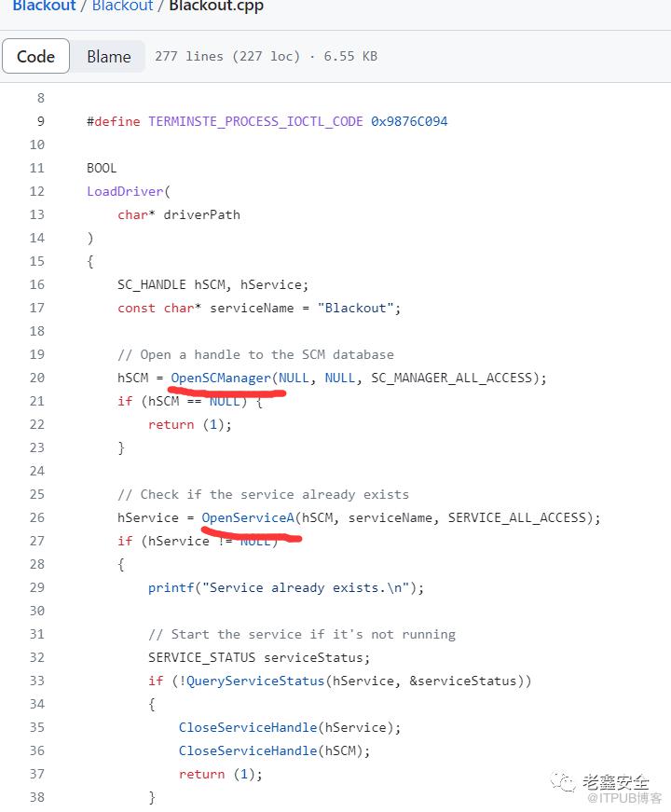Click CloseServiceHandle(hService) call
The image size is (671, 812).
pos(290,727)
